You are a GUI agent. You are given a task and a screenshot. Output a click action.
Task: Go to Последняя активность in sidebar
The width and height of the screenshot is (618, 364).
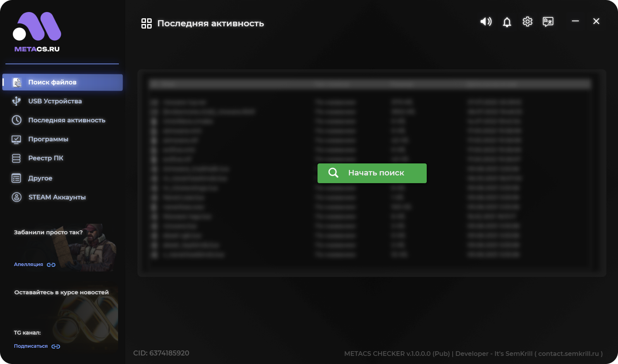(x=67, y=120)
